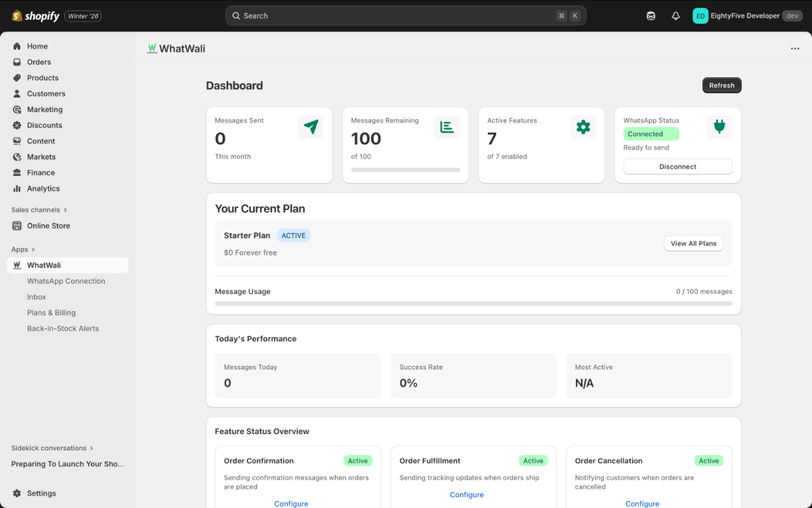812x508 pixels.
Task: Select the WhatWali app icon in the header
Action: click(x=152, y=48)
